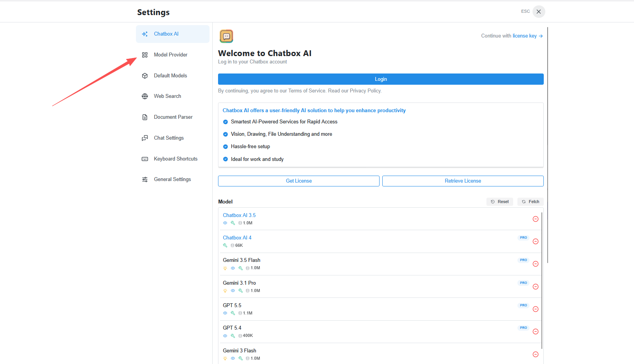Click the Gemini 3 Flash model name
This screenshot has height=364, width=634.
tap(239, 351)
